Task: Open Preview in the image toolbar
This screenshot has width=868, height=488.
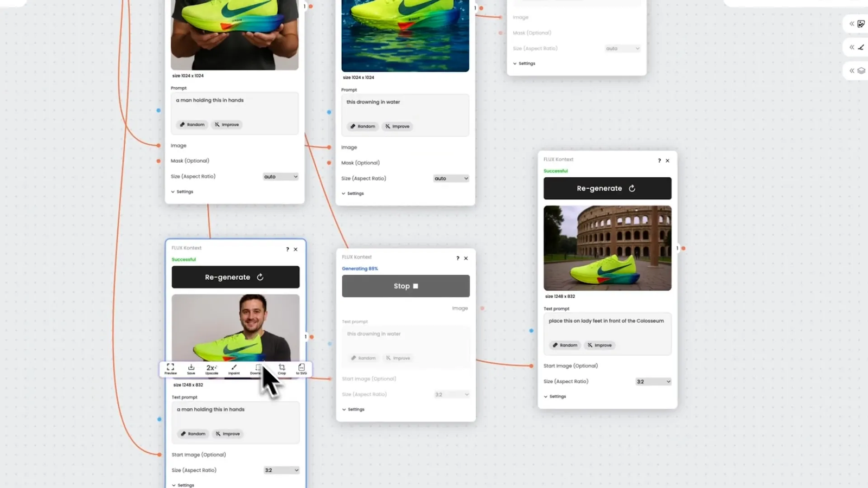Action: coord(170,369)
